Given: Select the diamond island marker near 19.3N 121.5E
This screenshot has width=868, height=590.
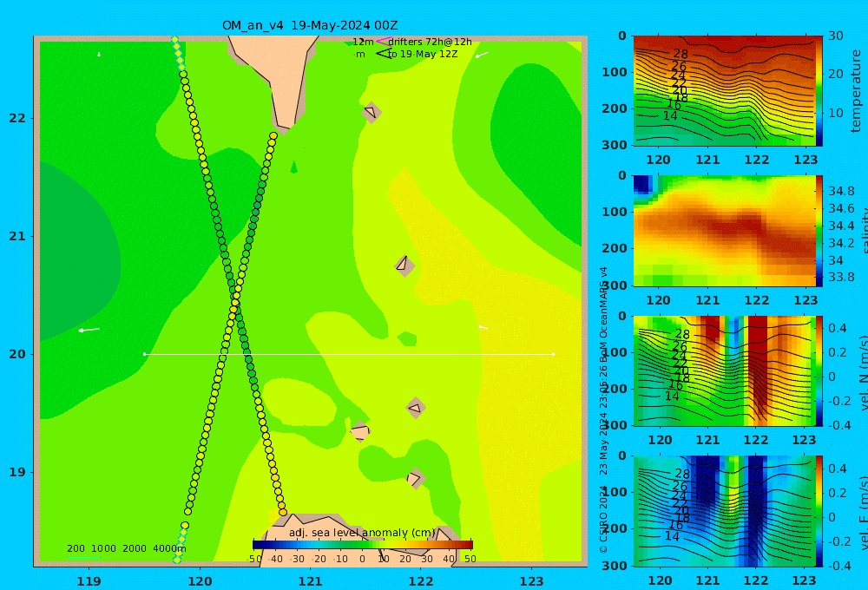Looking at the screenshot, I should [x=360, y=431].
